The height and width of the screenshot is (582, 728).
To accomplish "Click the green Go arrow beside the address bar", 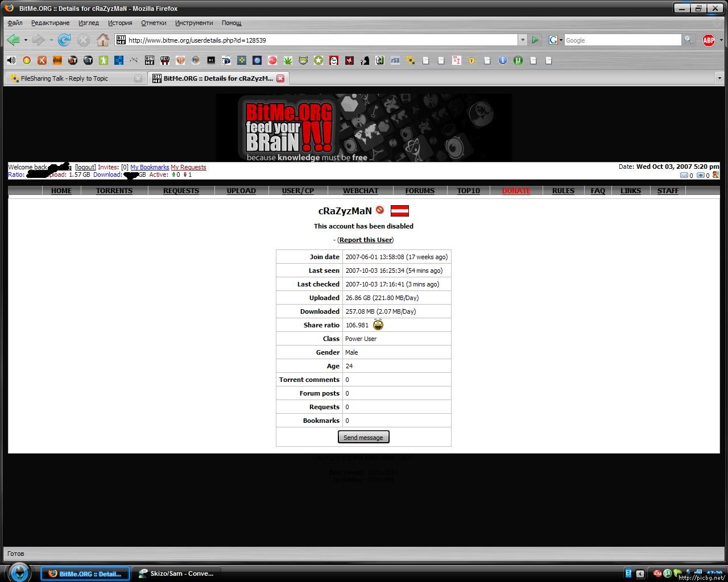I will pos(535,40).
